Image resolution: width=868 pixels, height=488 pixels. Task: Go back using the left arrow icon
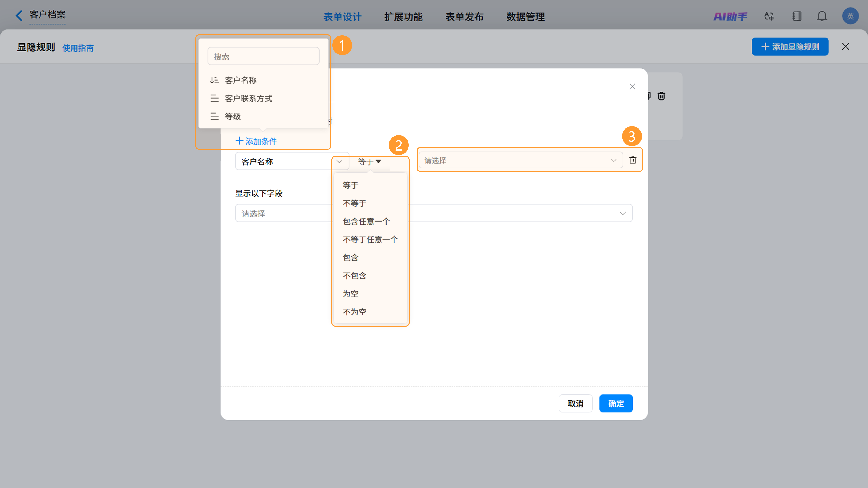(19, 15)
